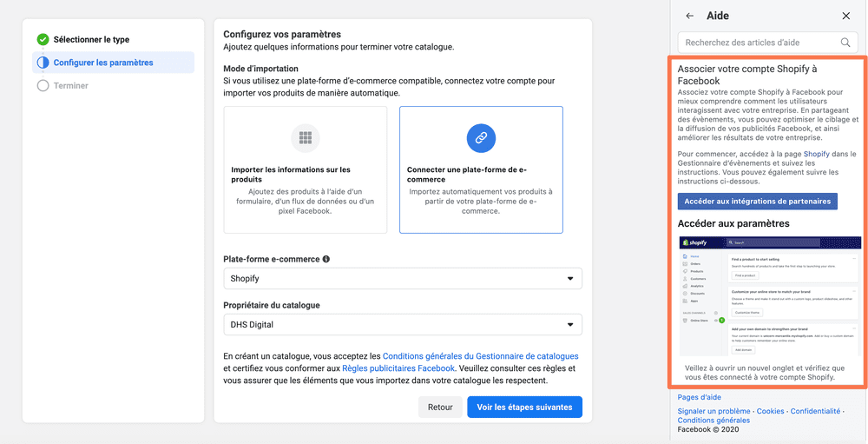The image size is (868, 444).
Task: Click the info icon beside Plate-forme e-commerce
Action: click(x=326, y=259)
